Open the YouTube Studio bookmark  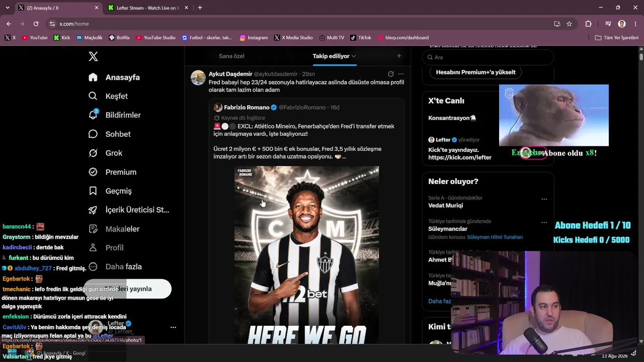(156, 38)
